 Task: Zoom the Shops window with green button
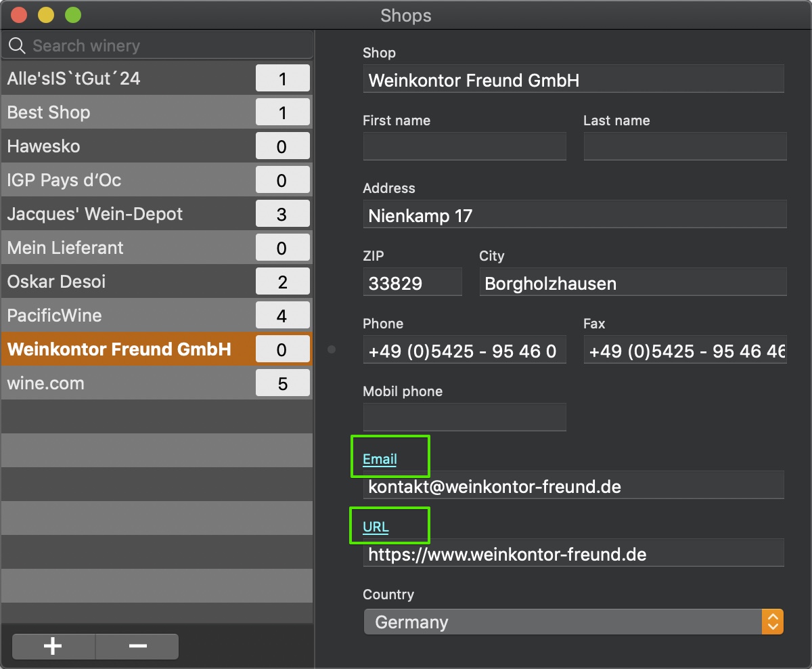73,14
